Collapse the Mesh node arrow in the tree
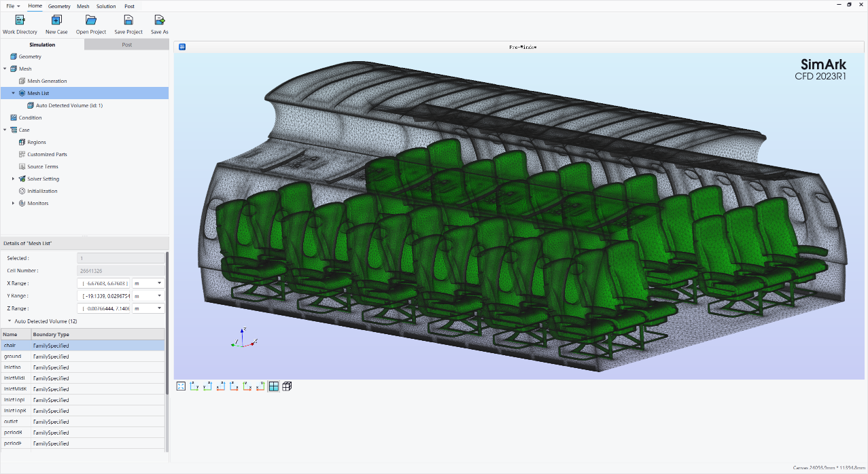Viewport: 868px width, 474px height. coord(5,69)
